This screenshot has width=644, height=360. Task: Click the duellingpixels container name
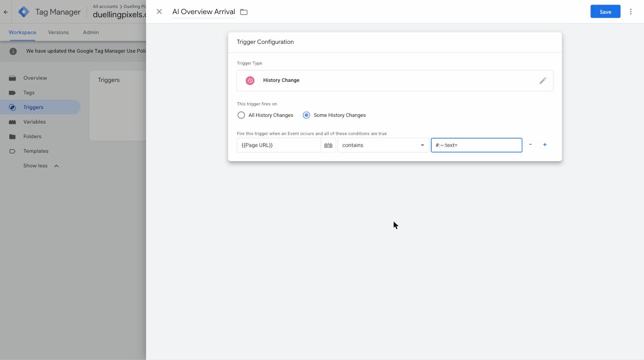coord(119,15)
